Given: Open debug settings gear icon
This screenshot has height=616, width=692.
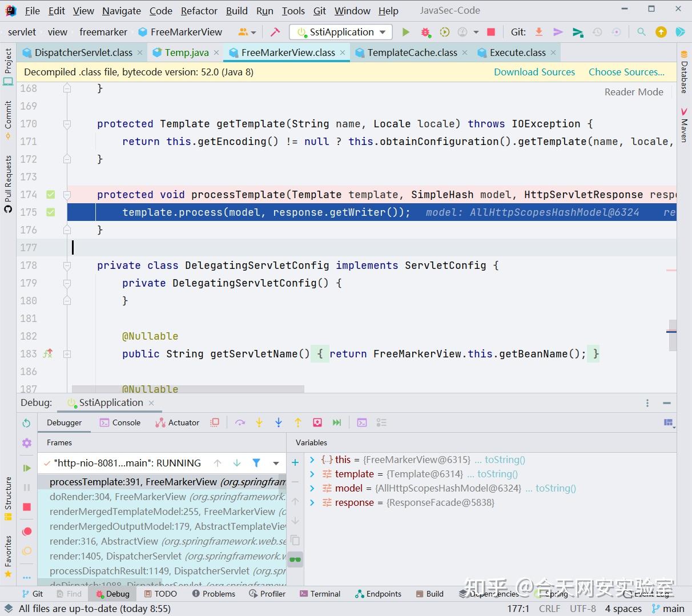Looking at the screenshot, I should pos(26,443).
